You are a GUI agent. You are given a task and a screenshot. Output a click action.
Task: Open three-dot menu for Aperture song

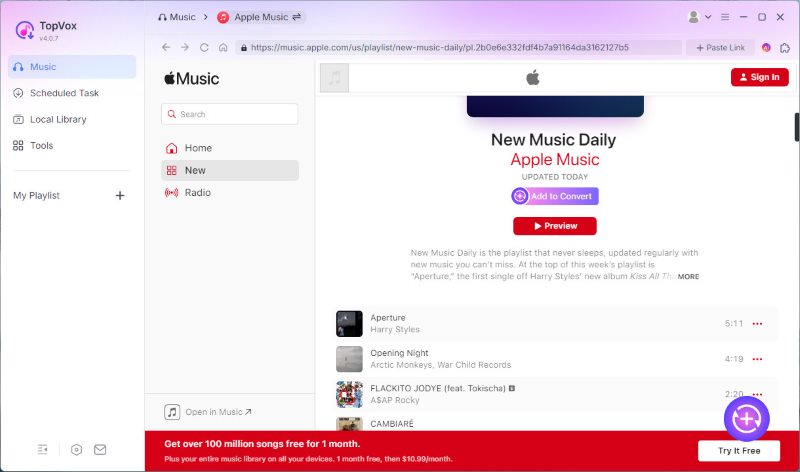point(757,324)
